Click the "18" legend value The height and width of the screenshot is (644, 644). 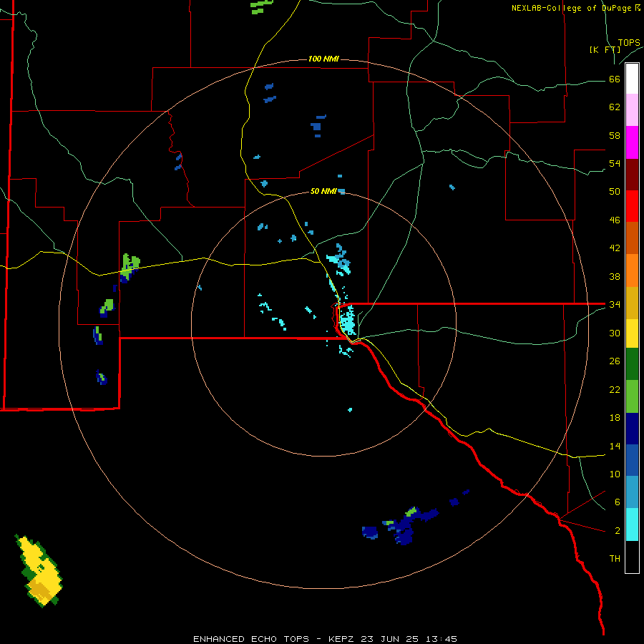[615, 418]
